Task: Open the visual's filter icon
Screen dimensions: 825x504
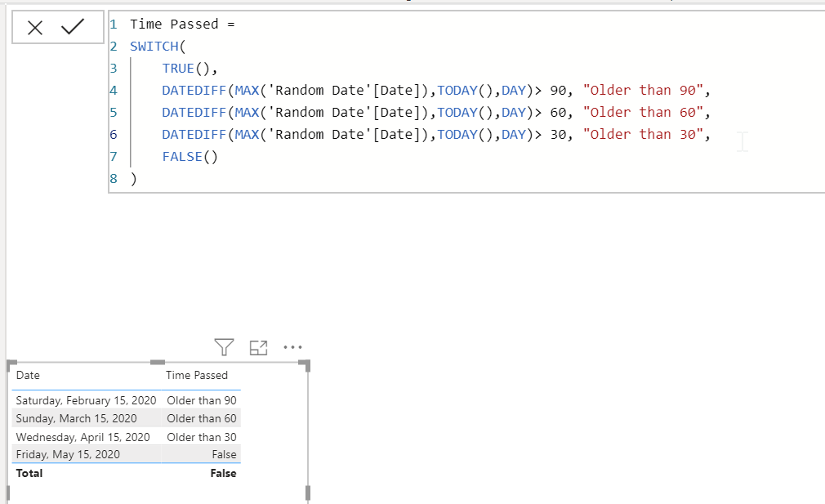Action: point(224,347)
